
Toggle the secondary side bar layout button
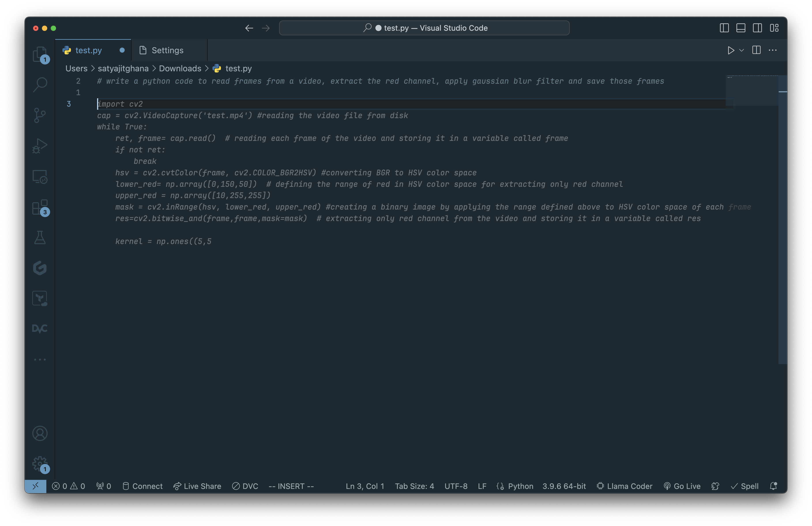[757, 28]
